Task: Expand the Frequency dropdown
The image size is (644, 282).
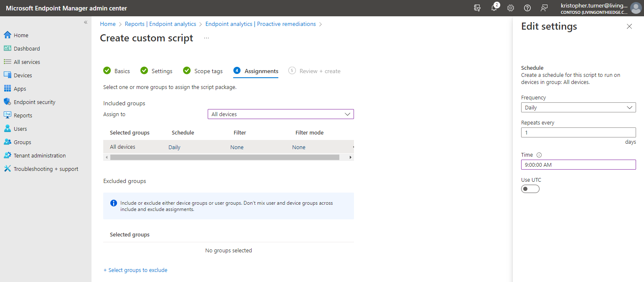Action: coord(578,107)
